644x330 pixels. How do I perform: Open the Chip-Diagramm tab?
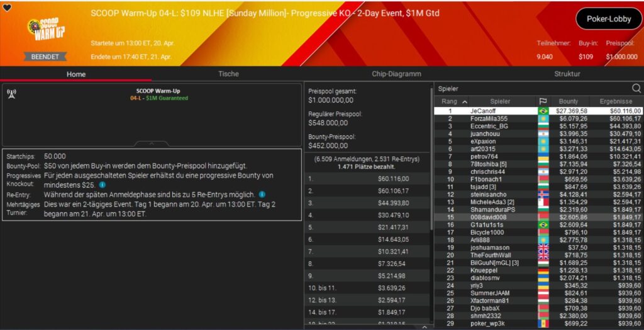(x=396, y=74)
